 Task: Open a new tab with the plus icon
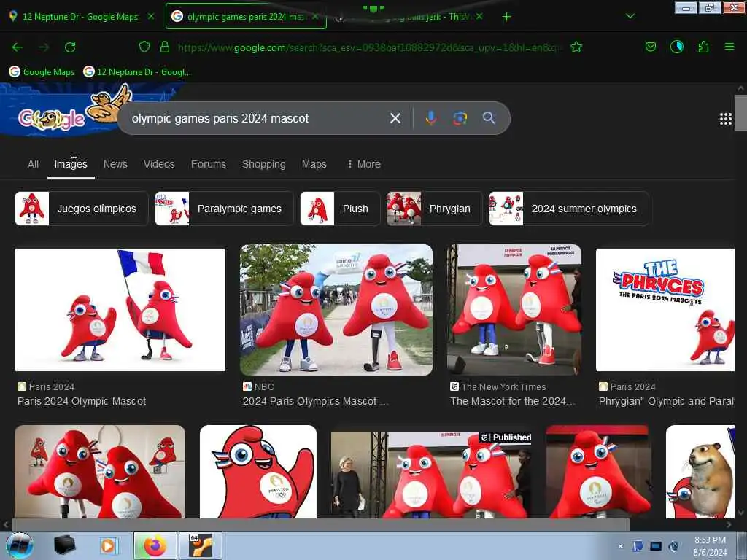tap(506, 17)
